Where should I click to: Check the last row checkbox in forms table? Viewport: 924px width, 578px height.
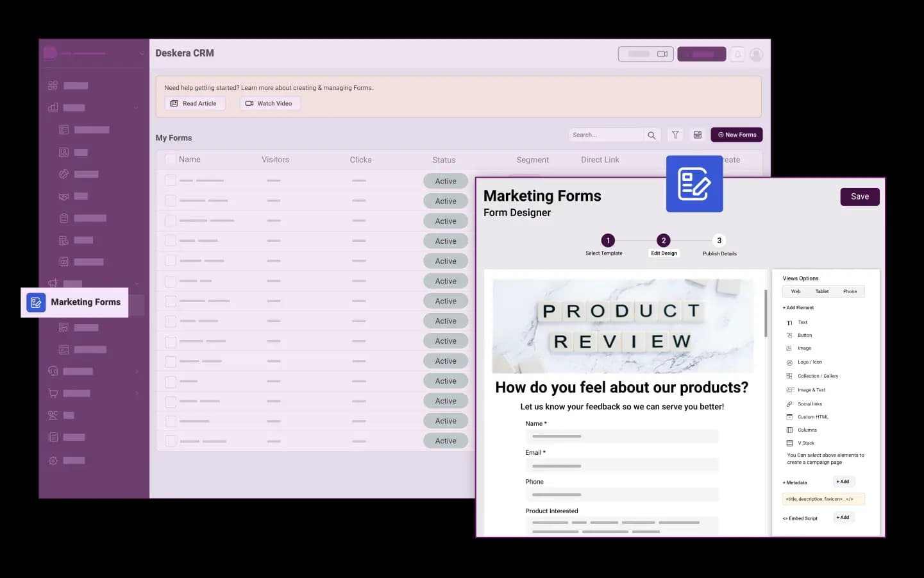point(170,441)
